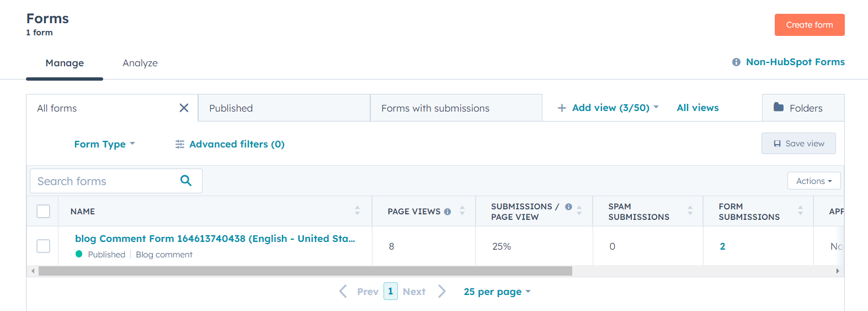Select the blog Comment Form checkbox

pyautogui.click(x=43, y=246)
